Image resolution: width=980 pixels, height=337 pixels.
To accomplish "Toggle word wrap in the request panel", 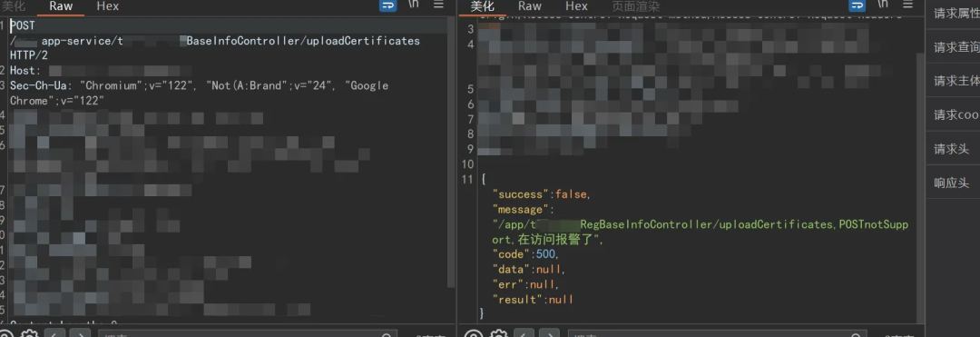I will pos(388,5).
